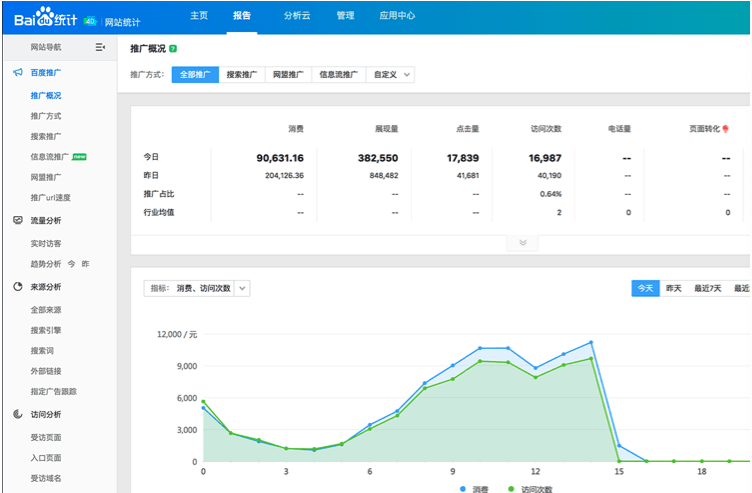Click the red lightbulb icon next to 页面转化
Screen dimensions: 752x493
[x=726, y=129]
